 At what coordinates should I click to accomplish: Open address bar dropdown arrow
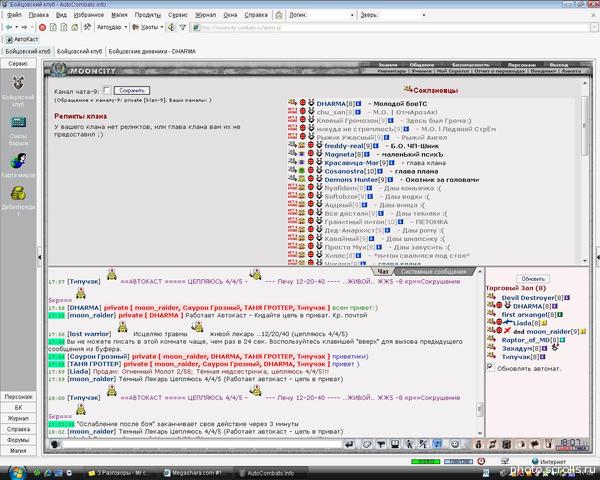point(593,28)
